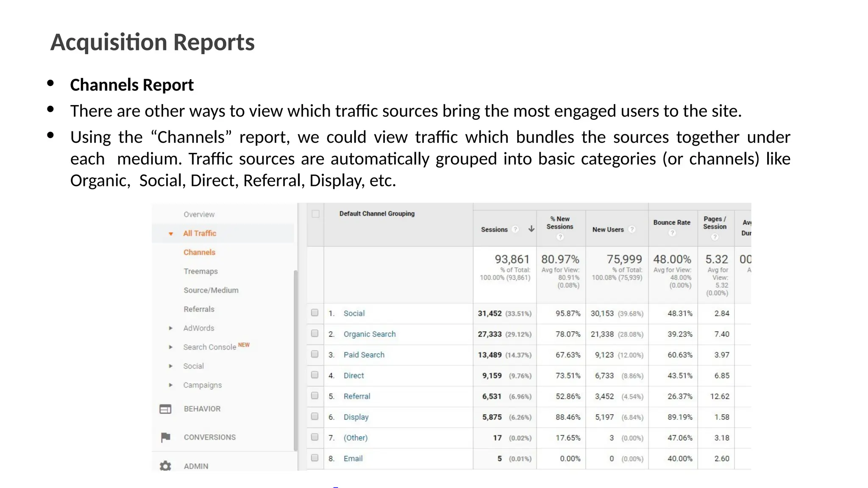Viewport: 868px width, 488px height.
Task: Open the (Other) channel link
Action: point(355,438)
